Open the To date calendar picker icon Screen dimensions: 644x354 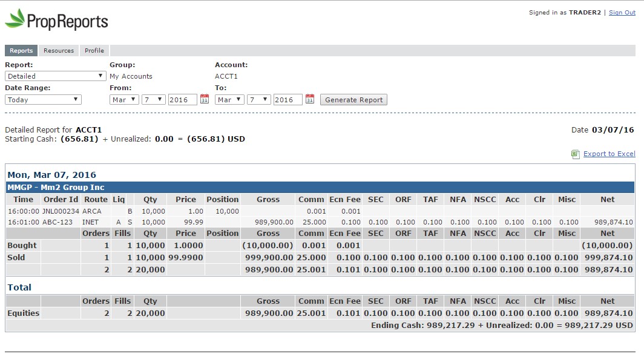[x=310, y=99]
